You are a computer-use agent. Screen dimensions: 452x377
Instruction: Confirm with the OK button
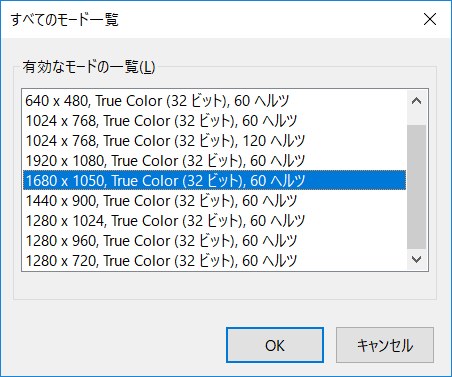click(x=275, y=345)
